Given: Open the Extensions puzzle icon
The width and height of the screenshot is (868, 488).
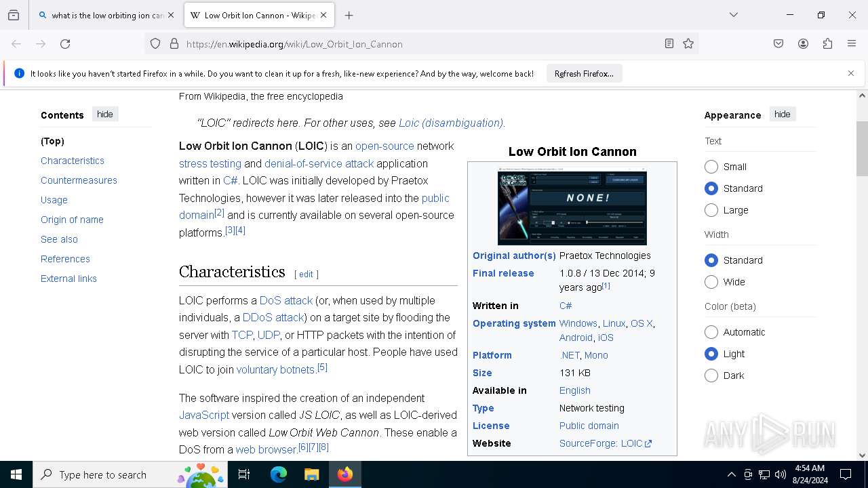Looking at the screenshot, I should tap(827, 44).
